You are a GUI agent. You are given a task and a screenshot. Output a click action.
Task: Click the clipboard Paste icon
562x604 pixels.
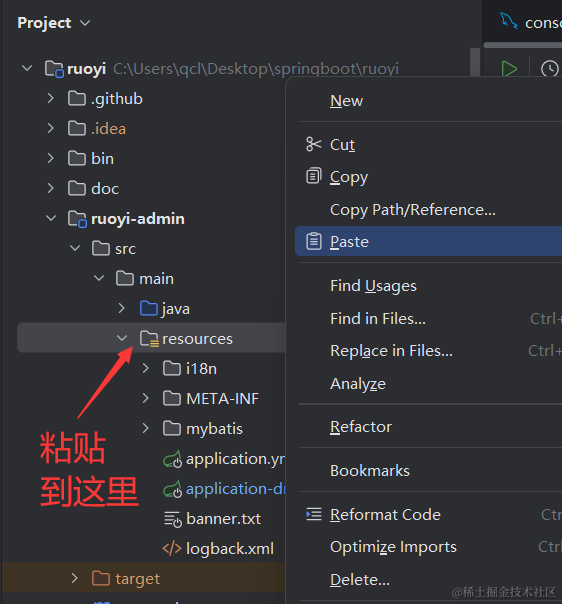pyautogui.click(x=314, y=241)
